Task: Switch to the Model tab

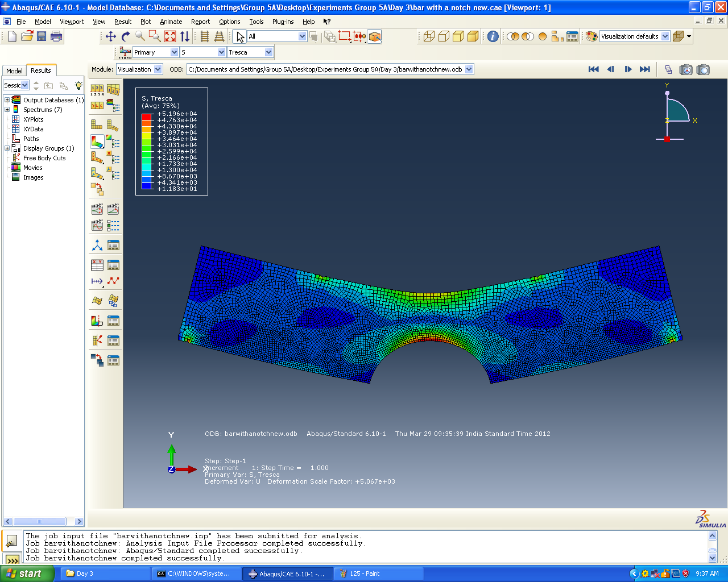Action: pyautogui.click(x=14, y=71)
